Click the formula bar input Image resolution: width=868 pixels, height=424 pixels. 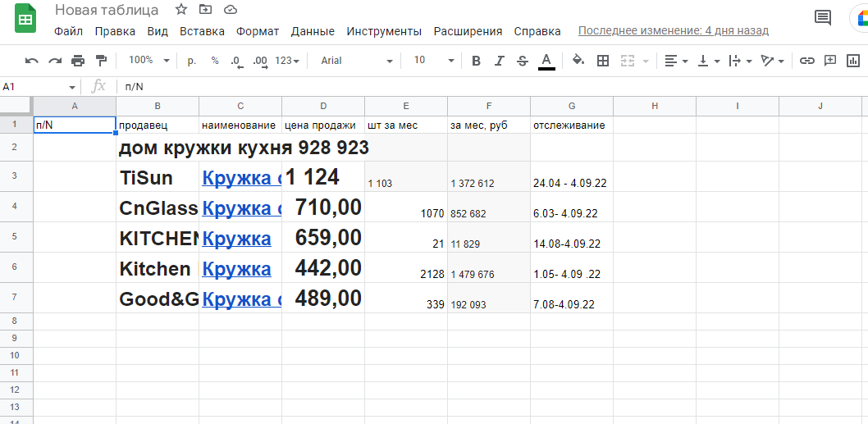pos(493,87)
